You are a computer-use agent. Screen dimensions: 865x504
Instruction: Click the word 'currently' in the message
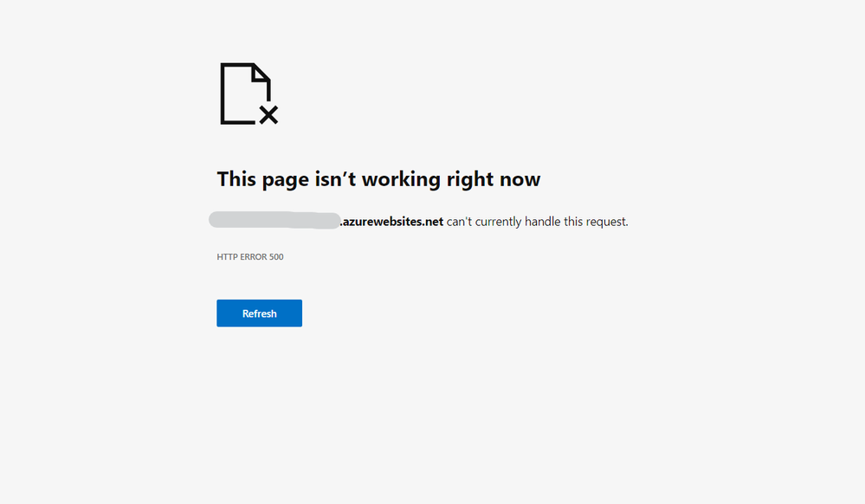[498, 222]
